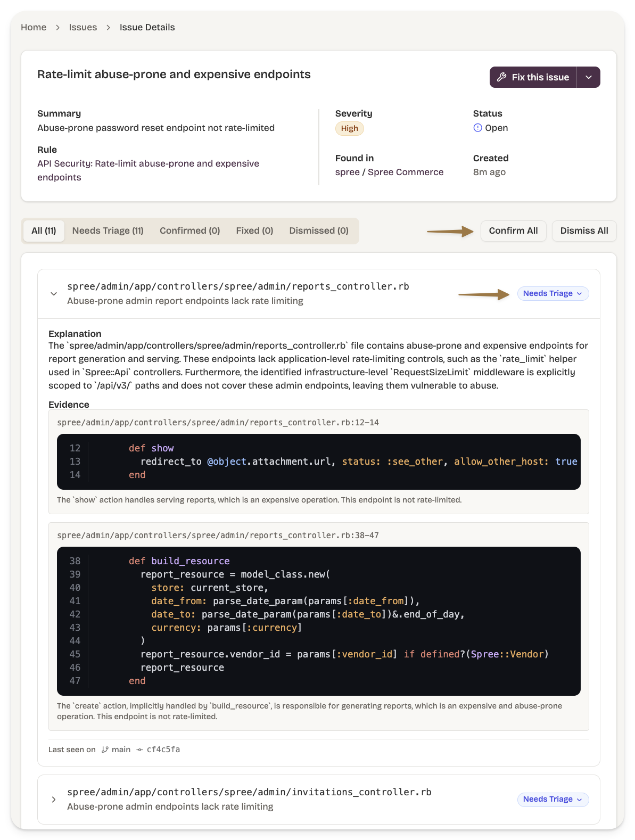Click the report_resource.vendor_id code line
The image size is (635, 840).
pyautogui.click(x=344, y=654)
